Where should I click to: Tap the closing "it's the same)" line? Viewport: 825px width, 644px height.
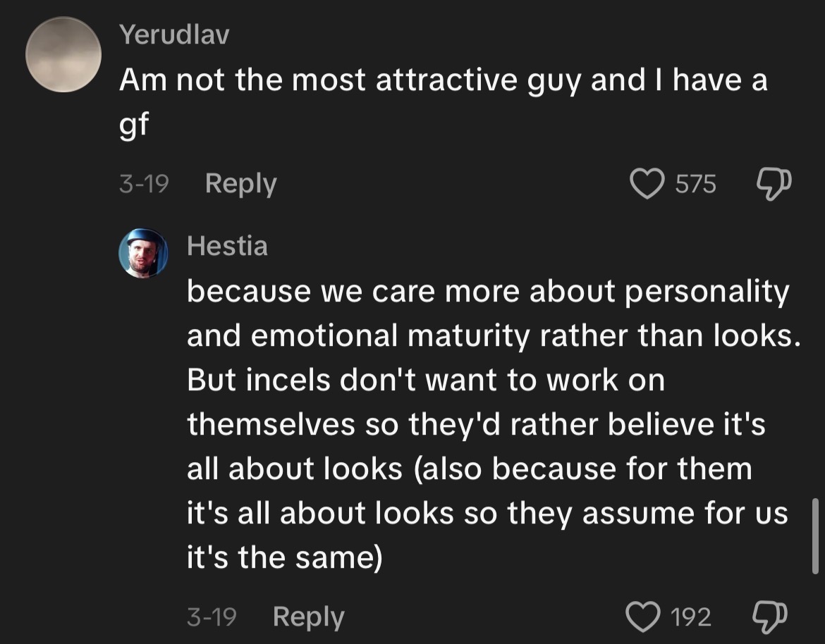283,557
